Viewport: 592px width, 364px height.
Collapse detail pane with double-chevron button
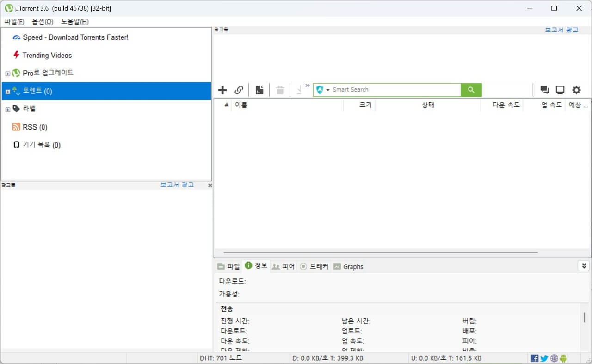pyautogui.click(x=584, y=266)
